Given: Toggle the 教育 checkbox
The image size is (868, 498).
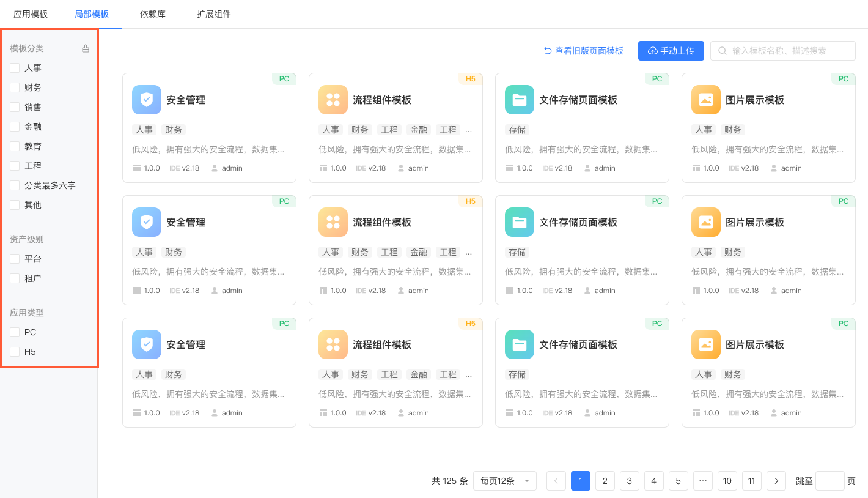Looking at the screenshot, I should [15, 146].
